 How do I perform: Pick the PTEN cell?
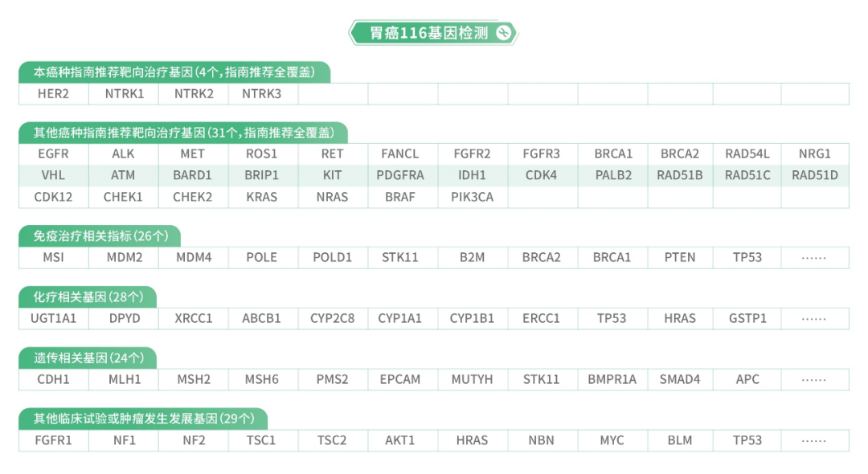pos(681,258)
